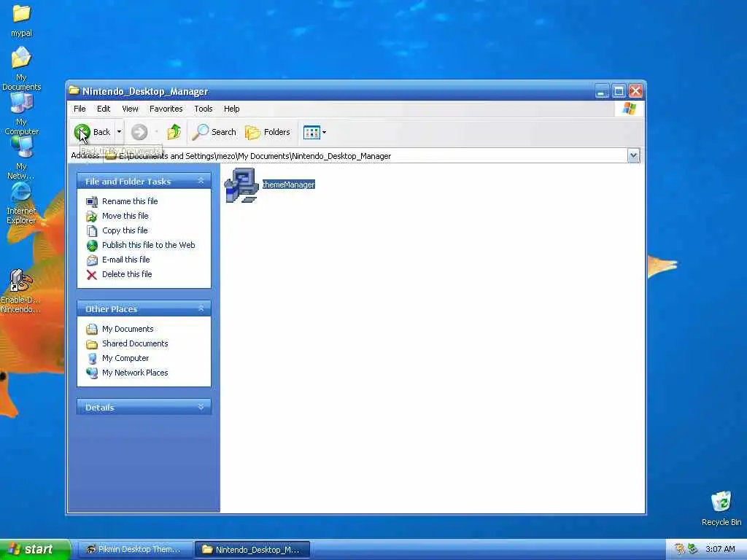Image resolution: width=747 pixels, height=560 pixels.
Task: Expand the Address bar dropdown arrow
Action: coord(633,156)
